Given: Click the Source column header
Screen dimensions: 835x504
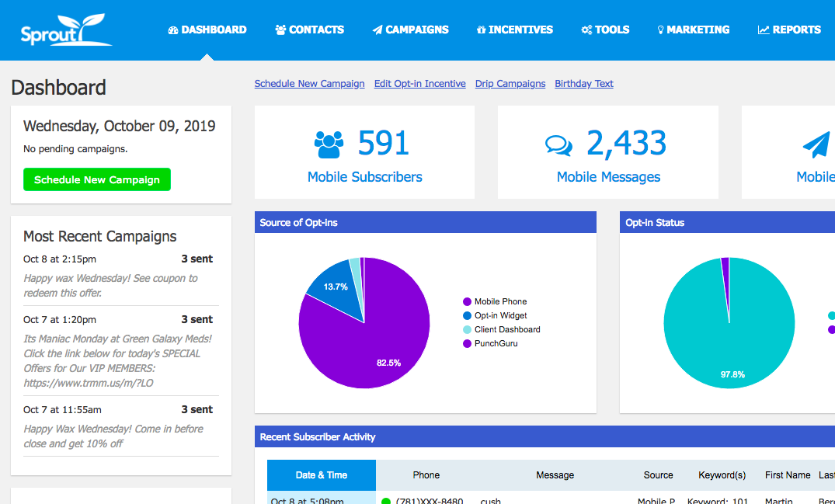Looking at the screenshot, I should pyautogui.click(x=658, y=474).
